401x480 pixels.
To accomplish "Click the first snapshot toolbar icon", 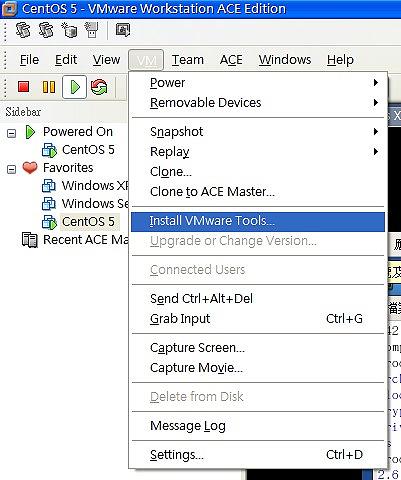I will click(23, 30).
